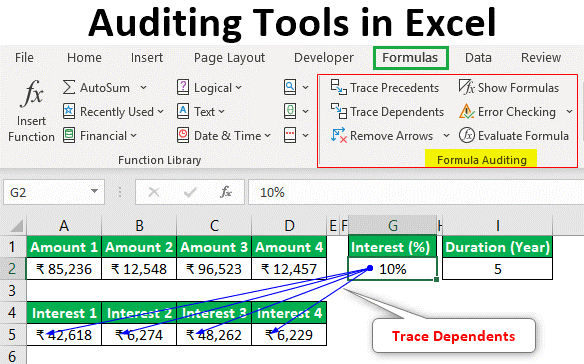
Task: Select cell with ₹ 85,236
Action: coord(64,269)
